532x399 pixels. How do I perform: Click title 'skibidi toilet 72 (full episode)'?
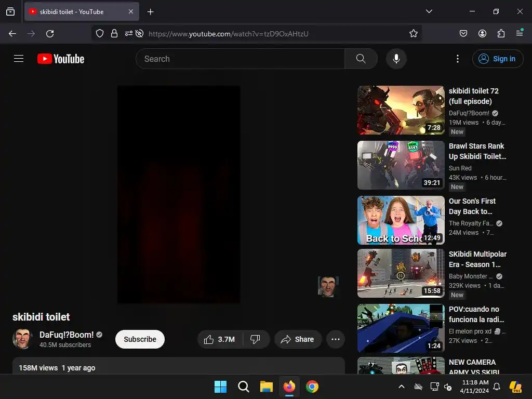pyautogui.click(x=474, y=96)
